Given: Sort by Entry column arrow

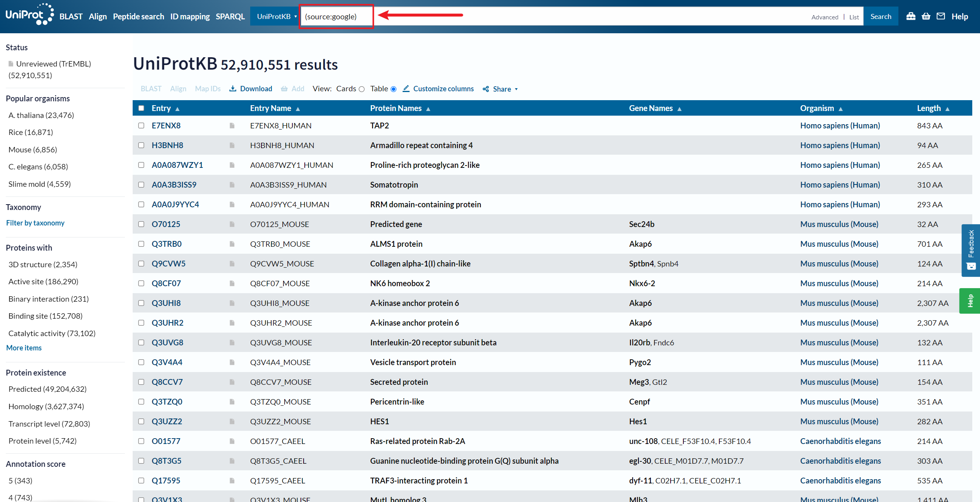Looking at the screenshot, I should tap(178, 109).
